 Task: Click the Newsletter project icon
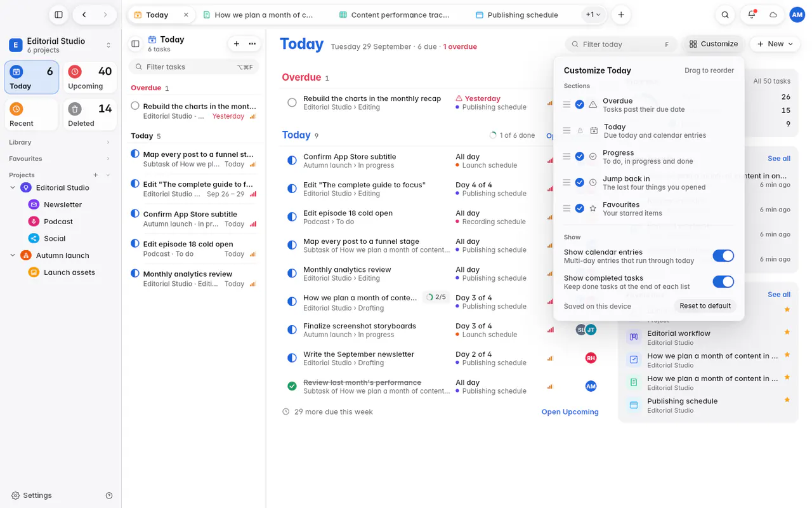point(34,204)
